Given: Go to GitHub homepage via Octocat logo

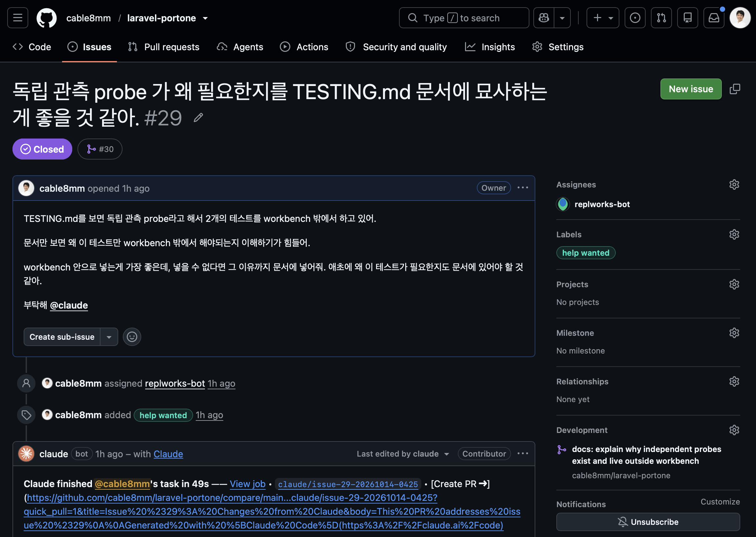Looking at the screenshot, I should point(47,18).
